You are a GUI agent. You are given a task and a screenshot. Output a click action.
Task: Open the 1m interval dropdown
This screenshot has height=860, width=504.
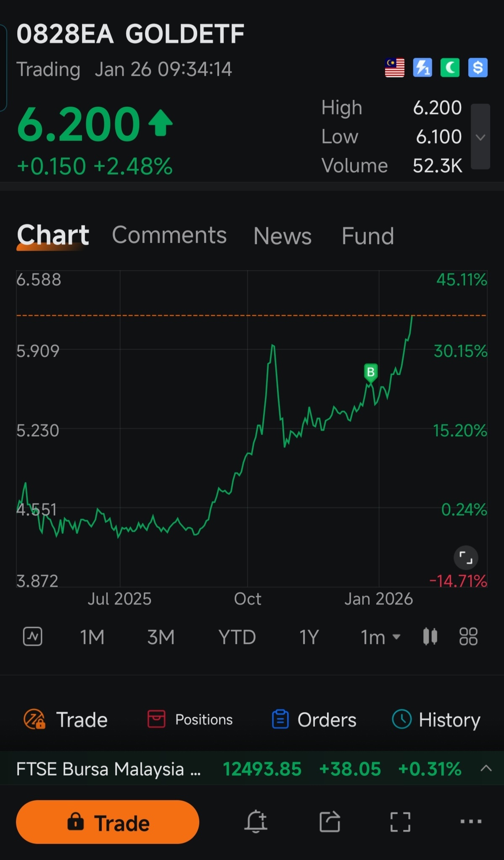coord(380,637)
